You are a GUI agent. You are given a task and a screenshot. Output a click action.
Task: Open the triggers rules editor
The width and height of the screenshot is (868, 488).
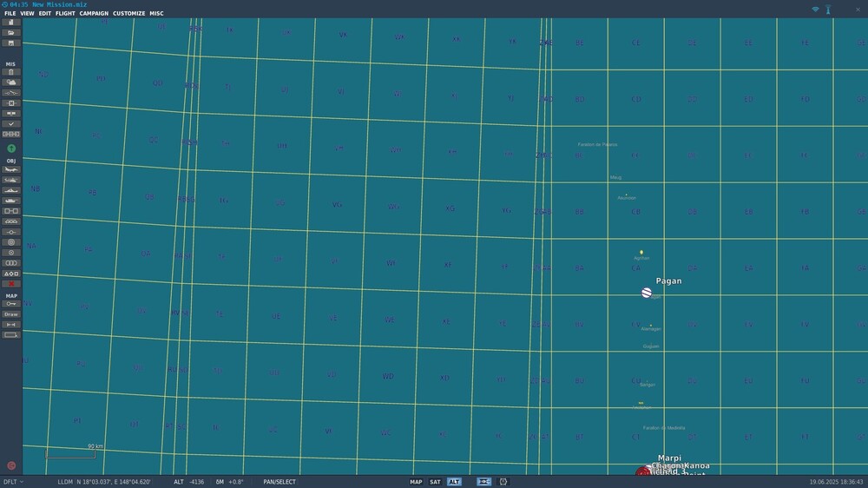pos(11,93)
